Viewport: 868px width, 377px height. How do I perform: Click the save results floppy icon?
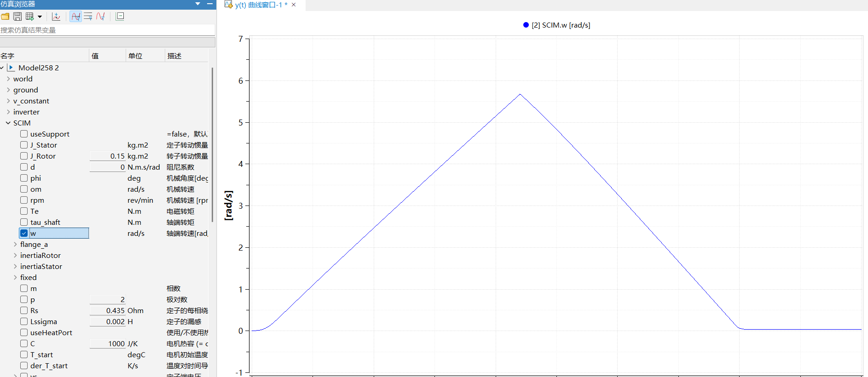coord(17,17)
